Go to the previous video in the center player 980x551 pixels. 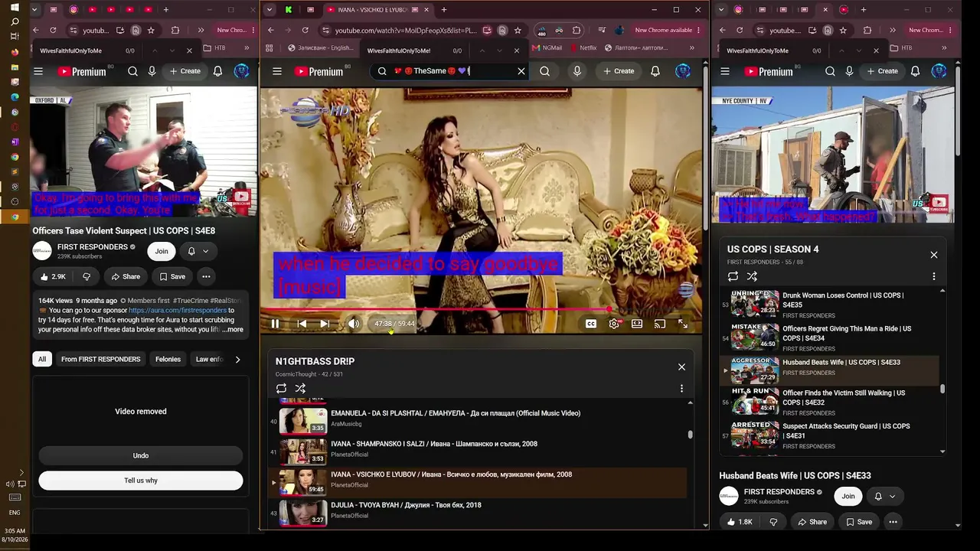(x=302, y=324)
